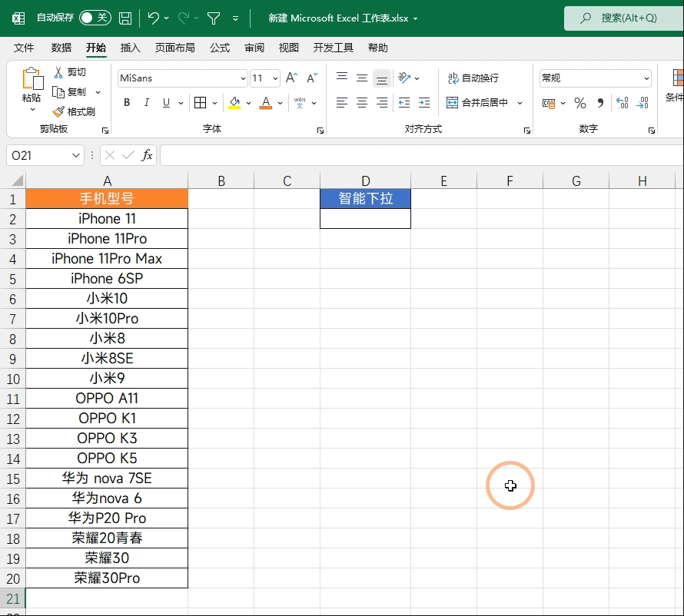Open the MiSans font name dropdown
This screenshot has height=616, width=684.
(243, 78)
